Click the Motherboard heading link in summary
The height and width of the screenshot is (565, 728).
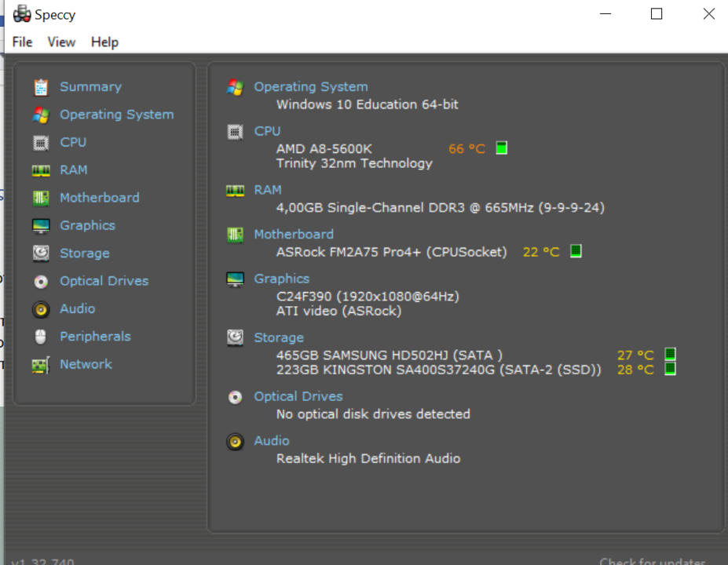(294, 235)
